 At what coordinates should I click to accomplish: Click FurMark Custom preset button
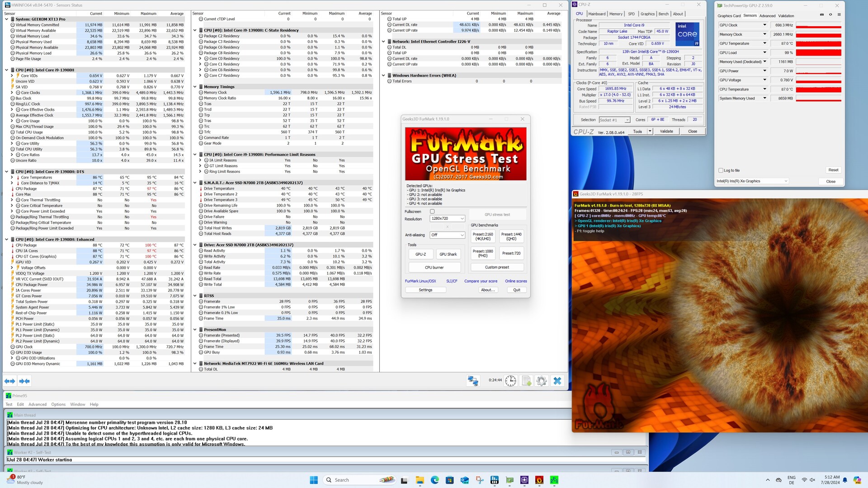[497, 267]
